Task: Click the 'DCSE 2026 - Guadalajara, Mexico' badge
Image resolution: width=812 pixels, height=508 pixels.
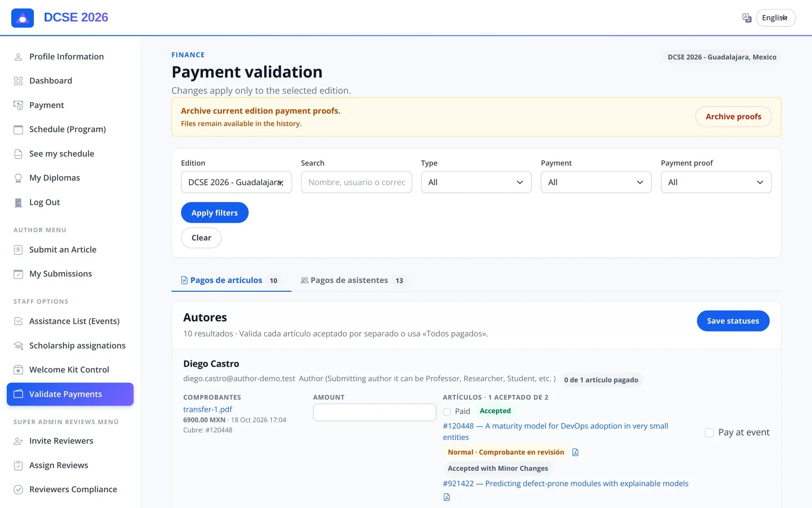Action: pos(722,57)
